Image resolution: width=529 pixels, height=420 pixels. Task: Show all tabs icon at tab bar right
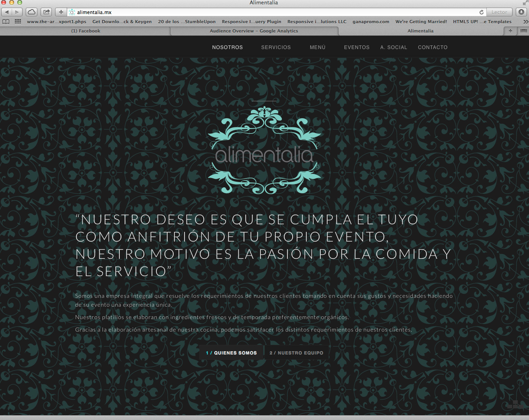(x=523, y=31)
